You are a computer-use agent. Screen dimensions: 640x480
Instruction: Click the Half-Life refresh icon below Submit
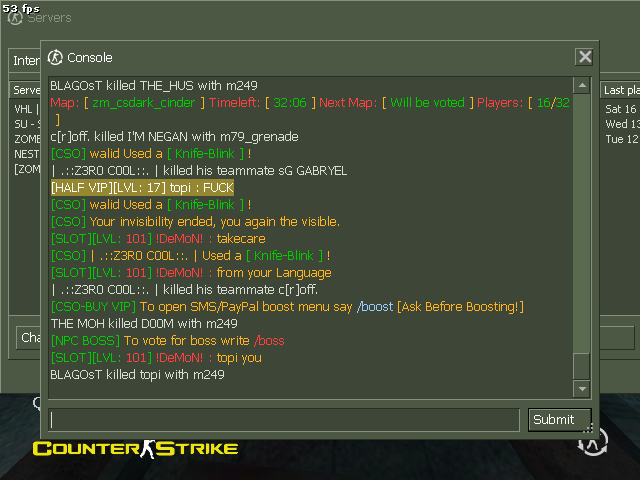593,442
